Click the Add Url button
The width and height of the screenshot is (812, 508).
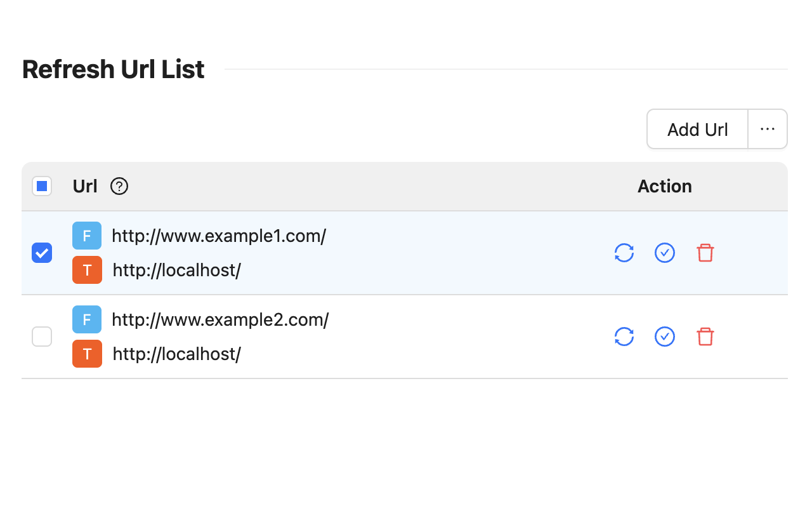click(697, 129)
